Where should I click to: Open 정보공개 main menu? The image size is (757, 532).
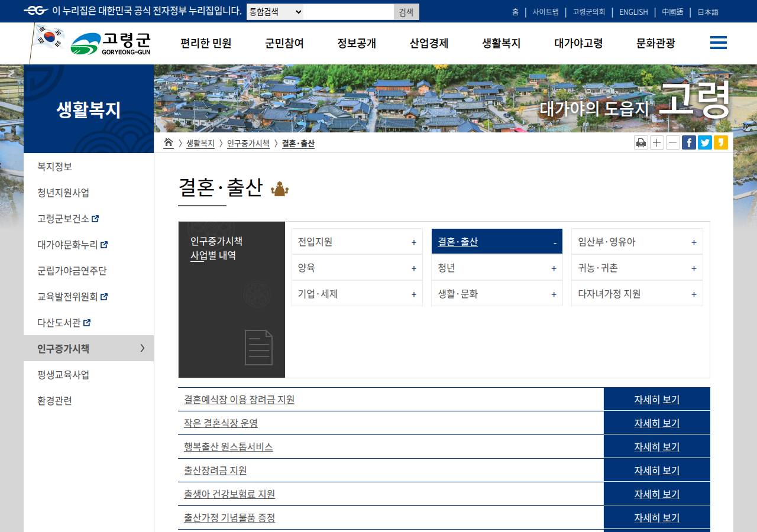point(357,43)
